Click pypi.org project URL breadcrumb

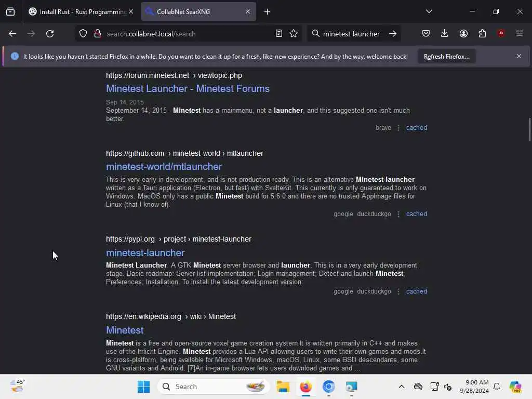179,239
